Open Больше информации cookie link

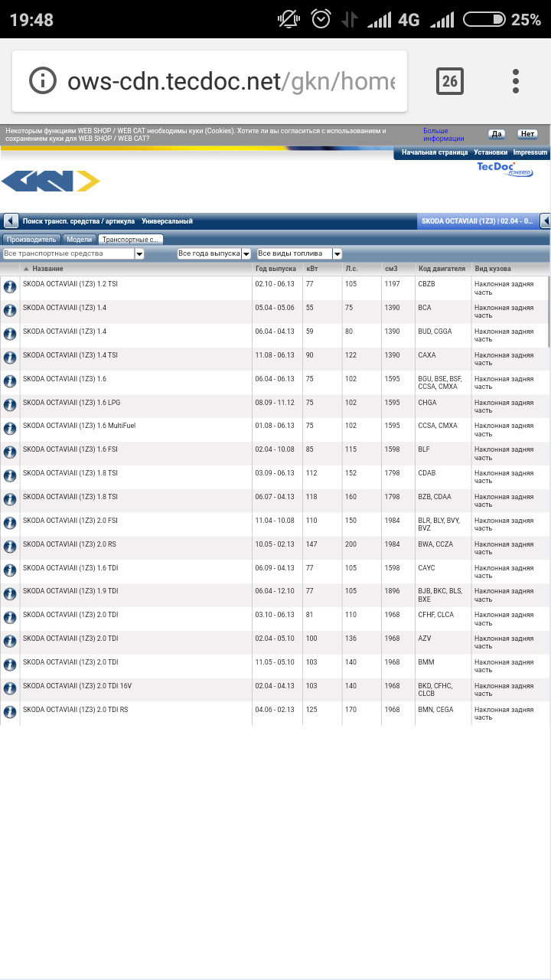tap(443, 135)
